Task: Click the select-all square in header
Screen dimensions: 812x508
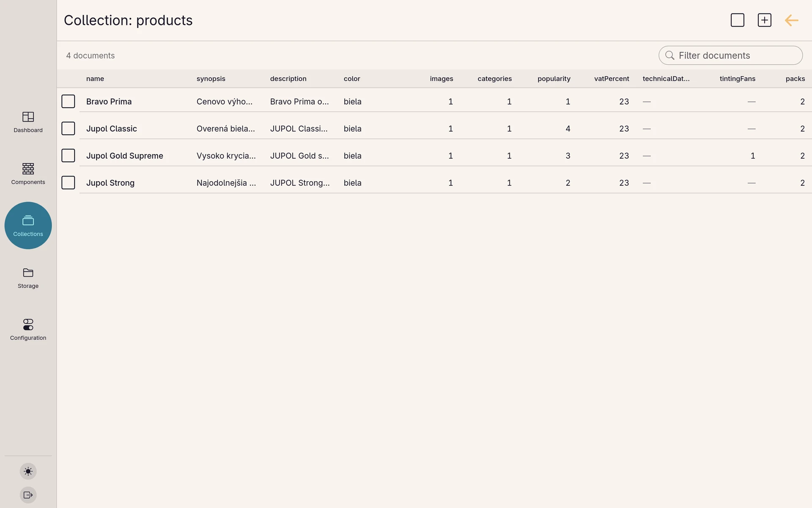Action: [738, 20]
